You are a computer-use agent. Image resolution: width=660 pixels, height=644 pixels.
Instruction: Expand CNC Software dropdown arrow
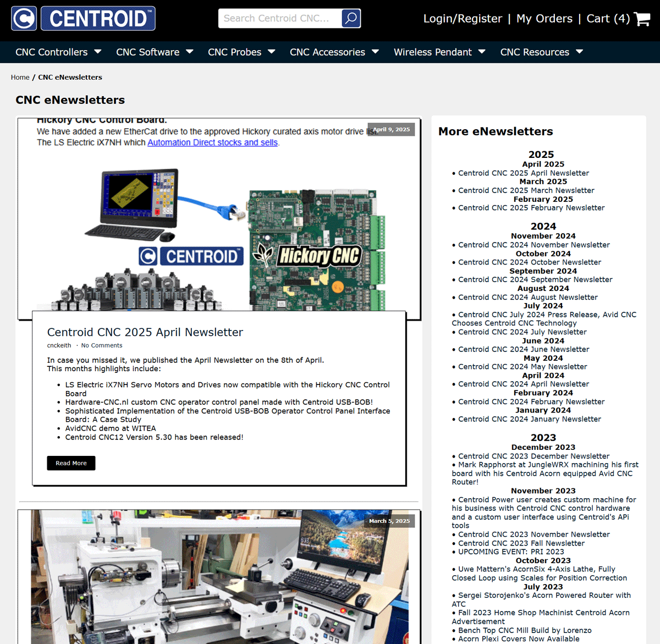click(190, 52)
